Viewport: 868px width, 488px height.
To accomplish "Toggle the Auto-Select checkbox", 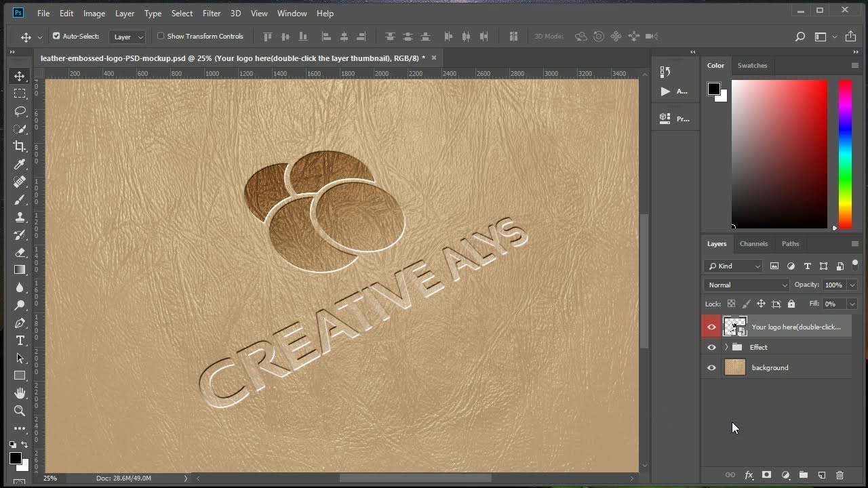I will point(56,36).
